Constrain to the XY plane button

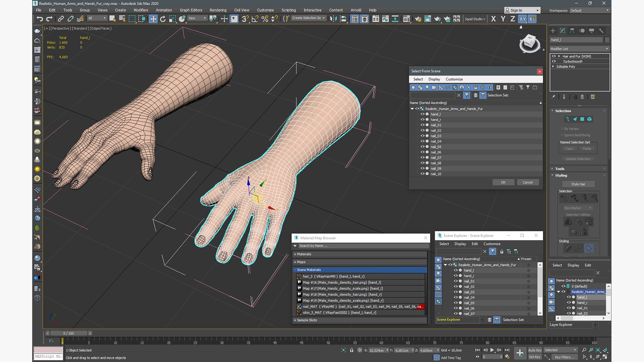523,19
